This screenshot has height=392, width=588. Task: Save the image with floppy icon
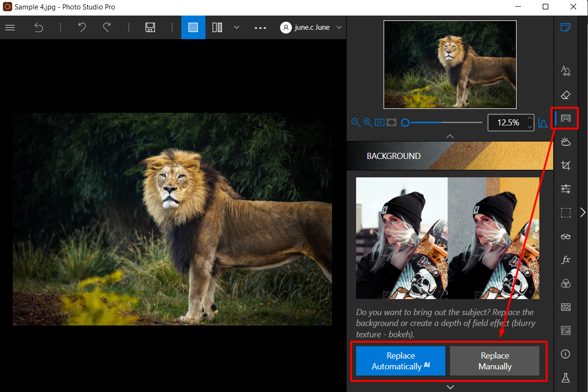[150, 27]
